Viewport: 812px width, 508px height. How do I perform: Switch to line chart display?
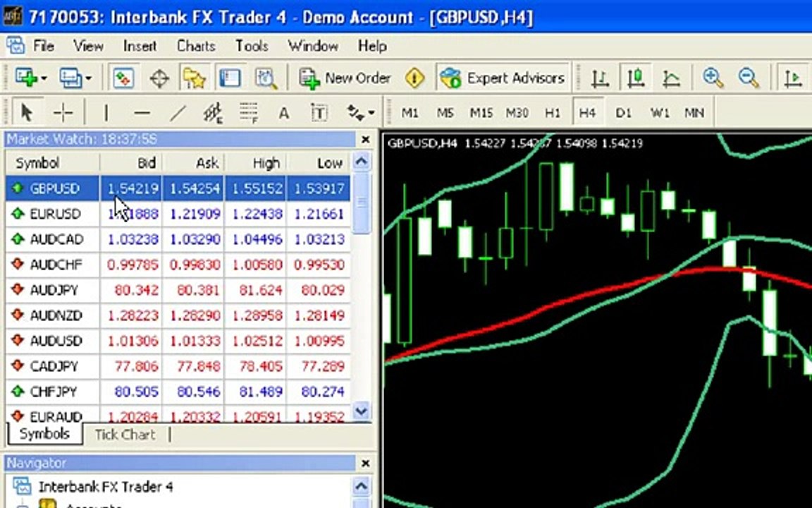[671, 78]
